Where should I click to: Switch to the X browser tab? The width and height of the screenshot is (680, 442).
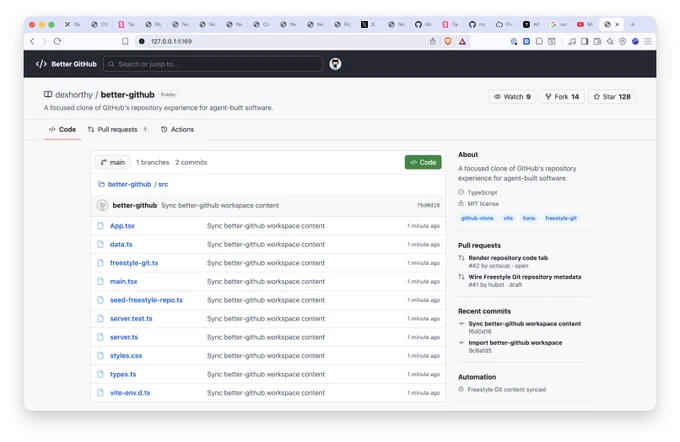(368, 24)
